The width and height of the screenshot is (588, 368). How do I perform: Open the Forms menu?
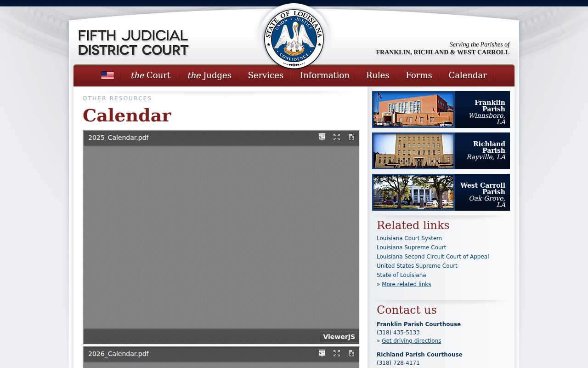[419, 75]
